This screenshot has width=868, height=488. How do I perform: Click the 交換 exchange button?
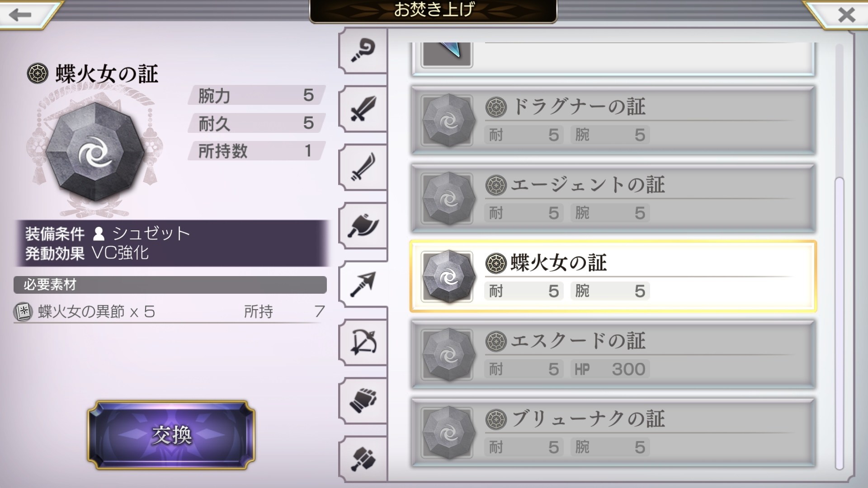pos(171,435)
